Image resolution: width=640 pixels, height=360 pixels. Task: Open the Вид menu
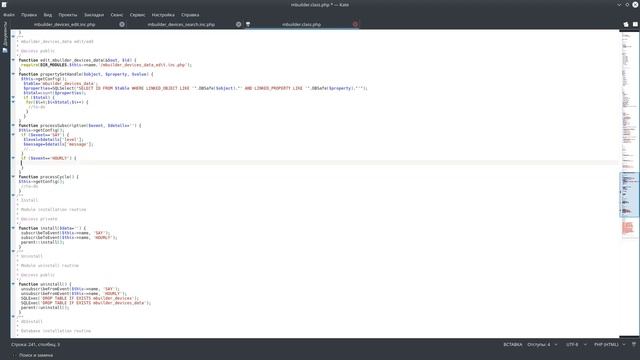coord(48,15)
